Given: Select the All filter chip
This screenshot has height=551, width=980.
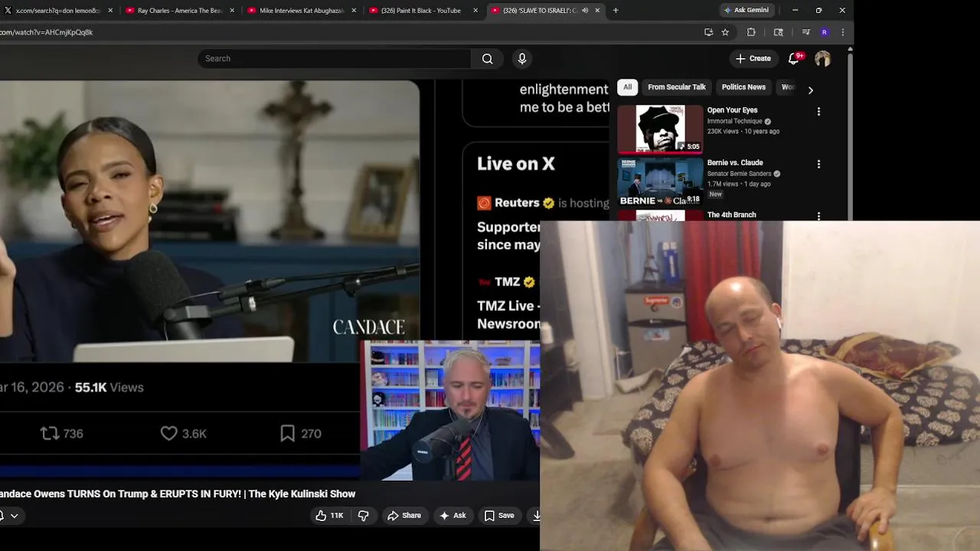Looking at the screenshot, I should [627, 87].
